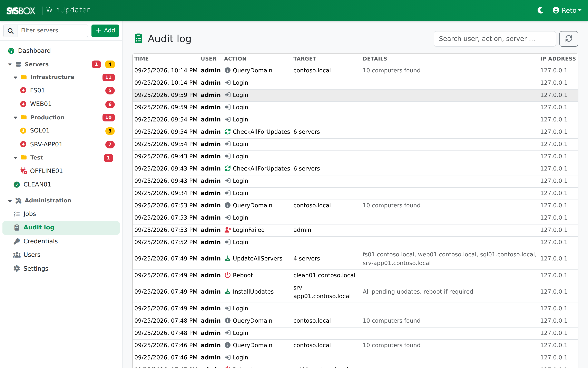Collapse the Infrastructure folder

pos(15,77)
